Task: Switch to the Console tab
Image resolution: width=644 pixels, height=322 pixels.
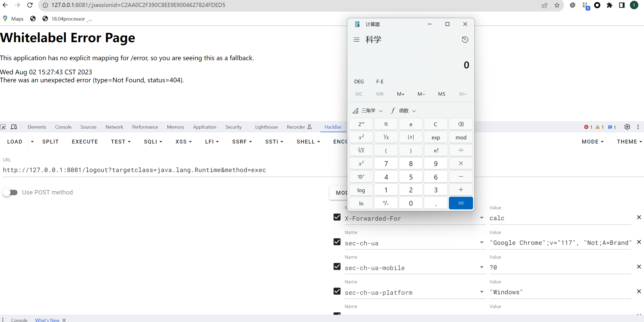Action: pos(63,127)
